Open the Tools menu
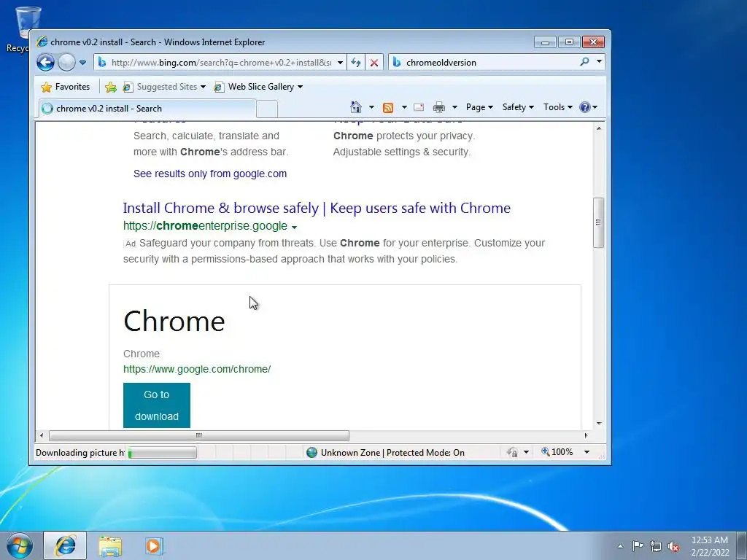The height and width of the screenshot is (560, 747). 558,107
